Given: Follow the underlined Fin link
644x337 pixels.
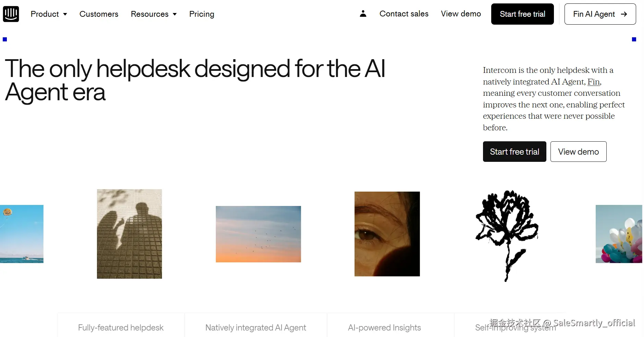Looking at the screenshot, I should coord(593,82).
